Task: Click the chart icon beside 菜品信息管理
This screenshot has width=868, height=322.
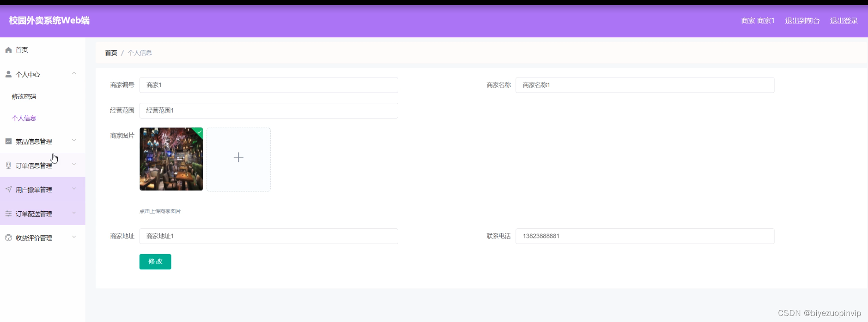Action: pos(8,141)
